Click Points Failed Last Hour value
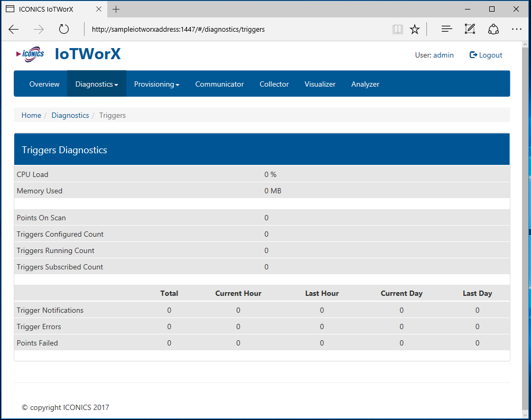Image resolution: width=531 pixels, height=420 pixels. pos(322,343)
